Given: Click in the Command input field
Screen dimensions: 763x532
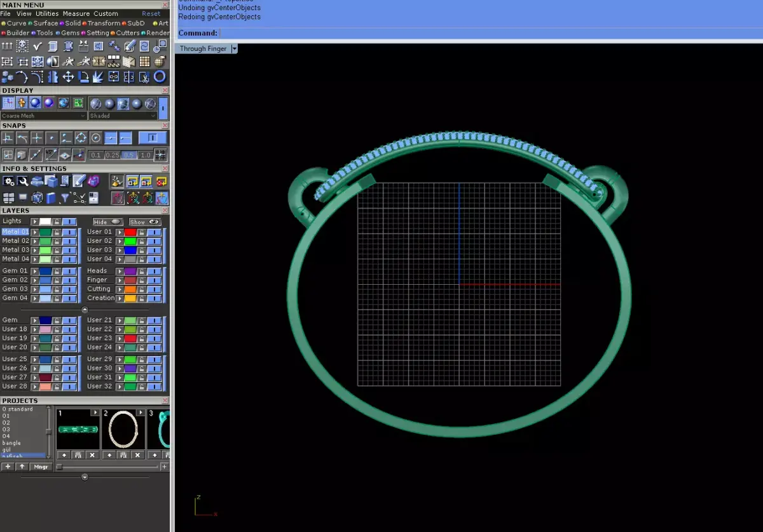Looking at the screenshot, I should point(490,33).
